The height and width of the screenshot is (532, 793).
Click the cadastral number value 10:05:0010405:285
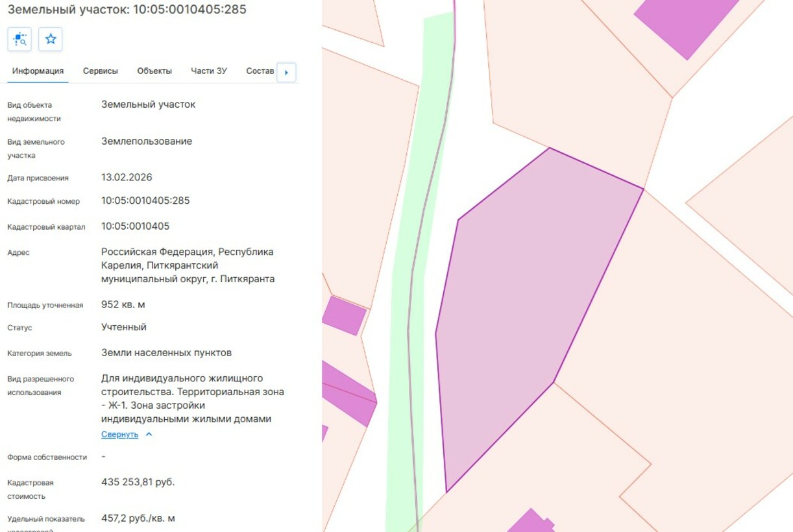[x=145, y=201]
